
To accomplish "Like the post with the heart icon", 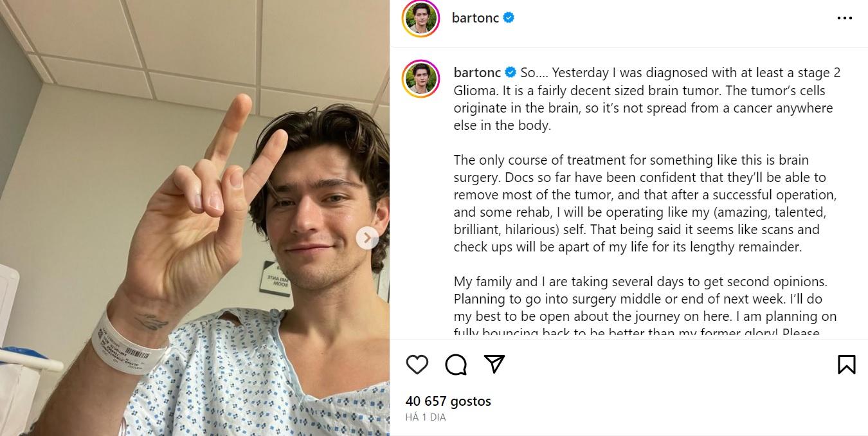I will [417, 365].
